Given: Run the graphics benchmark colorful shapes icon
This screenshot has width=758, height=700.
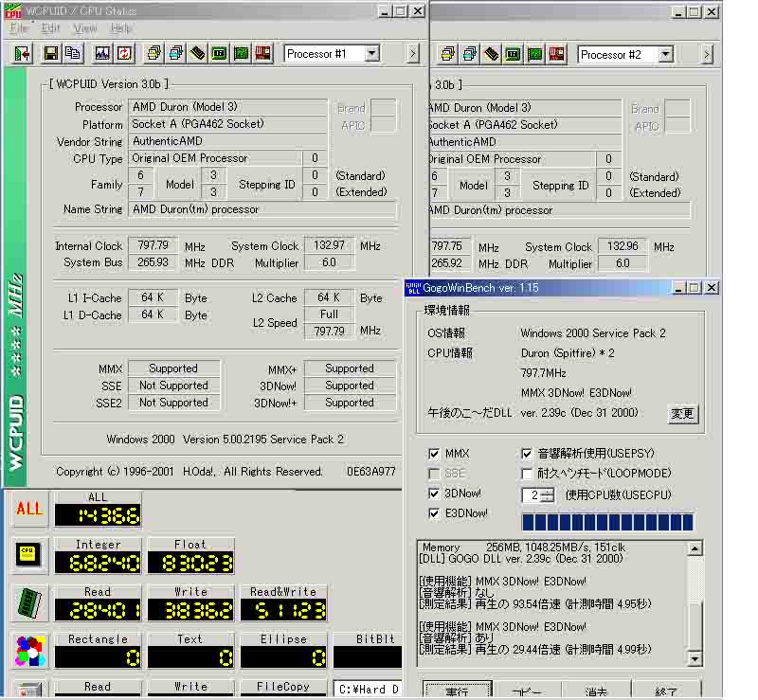Looking at the screenshot, I should pos(29,650).
